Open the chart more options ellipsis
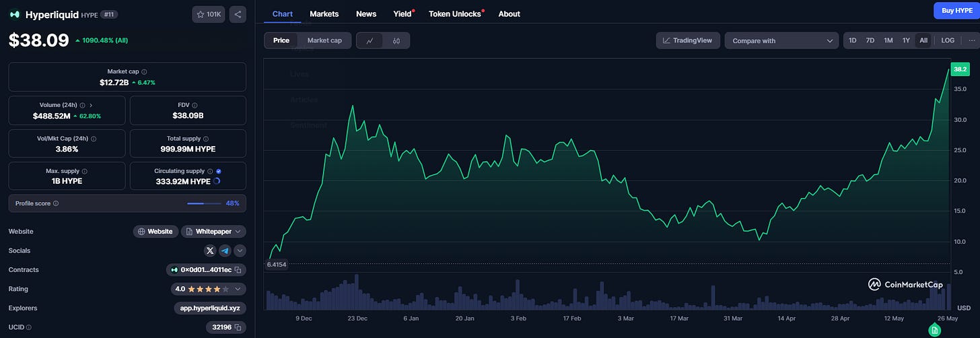Image resolution: width=980 pixels, height=338 pixels. click(971, 40)
